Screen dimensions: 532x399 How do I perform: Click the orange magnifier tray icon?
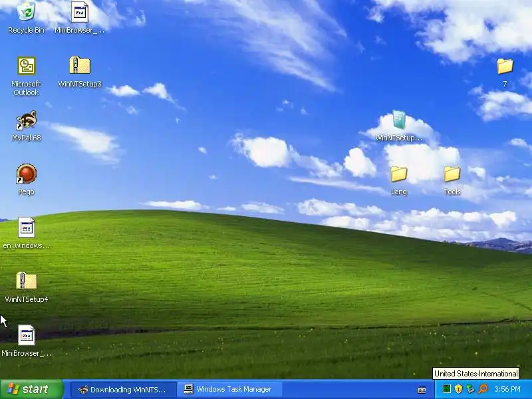(483, 389)
